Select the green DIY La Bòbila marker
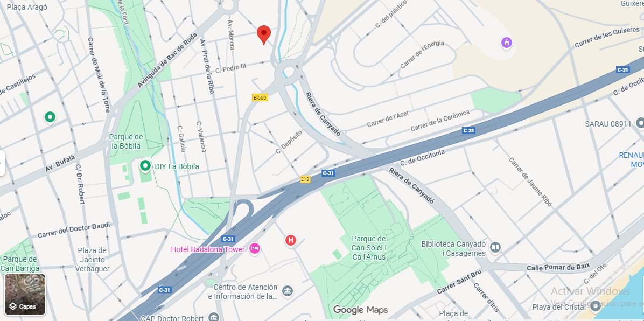 click(145, 166)
